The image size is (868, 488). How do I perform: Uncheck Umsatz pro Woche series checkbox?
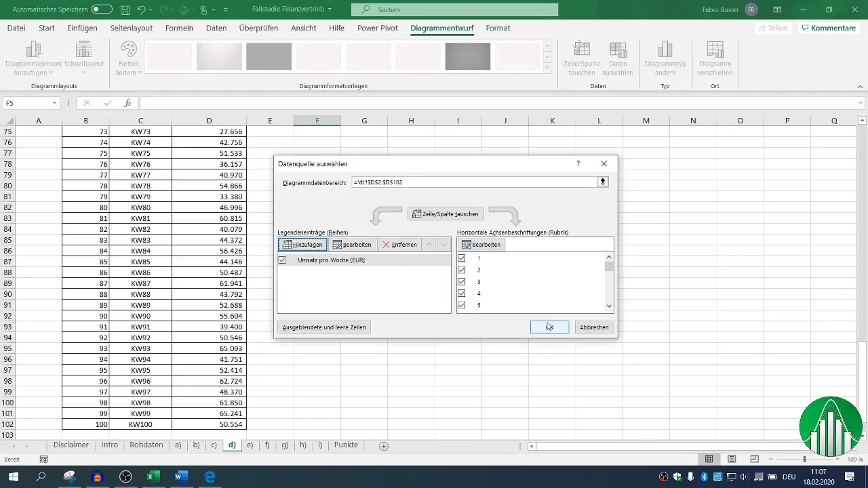tap(282, 260)
